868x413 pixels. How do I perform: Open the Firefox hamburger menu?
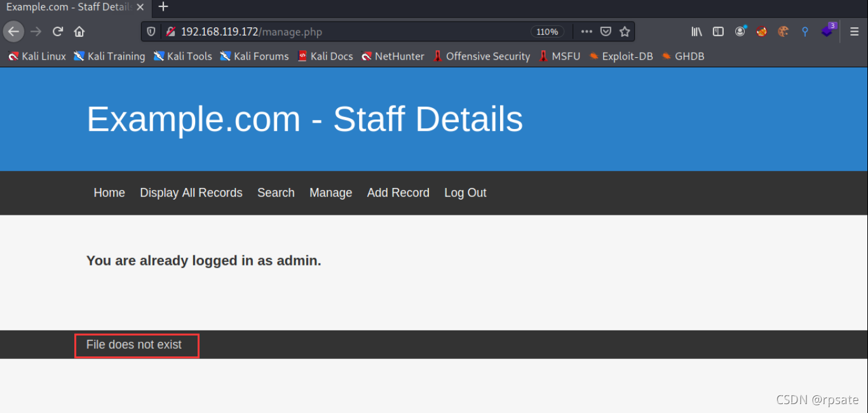point(855,31)
